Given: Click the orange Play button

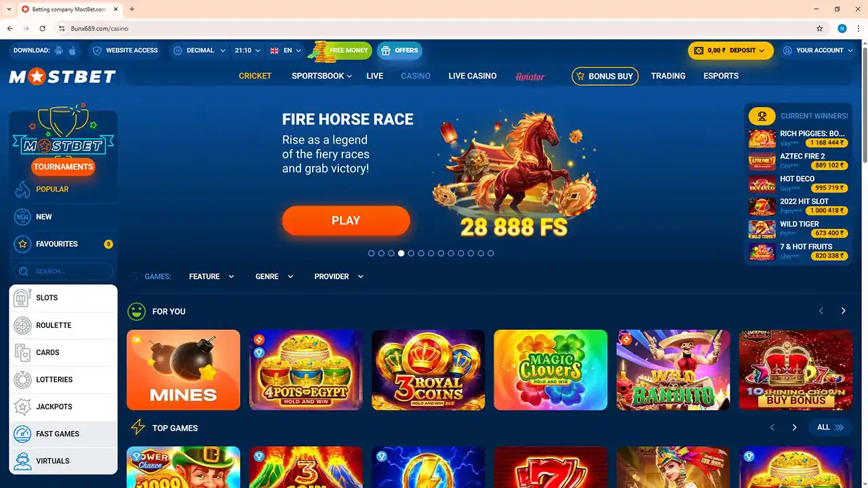Looking at the screenshot, I should pyautogui.click(x=346, y=220).
